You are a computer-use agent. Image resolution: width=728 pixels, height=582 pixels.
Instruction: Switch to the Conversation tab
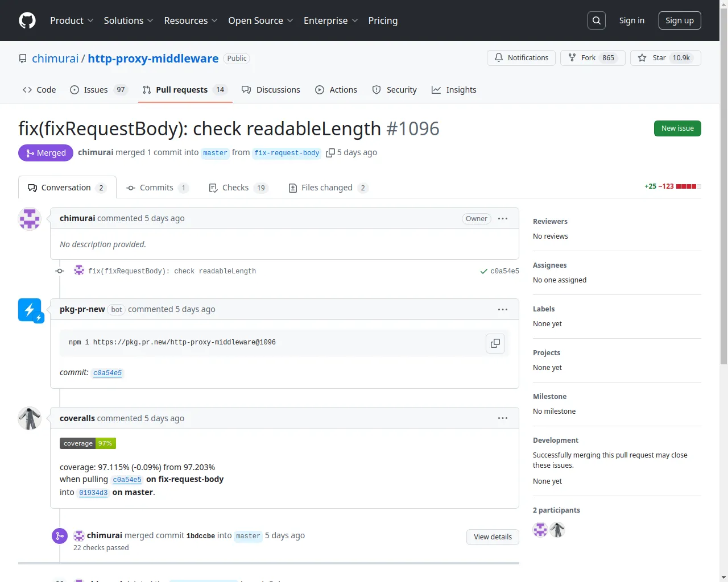click(67, 188)
